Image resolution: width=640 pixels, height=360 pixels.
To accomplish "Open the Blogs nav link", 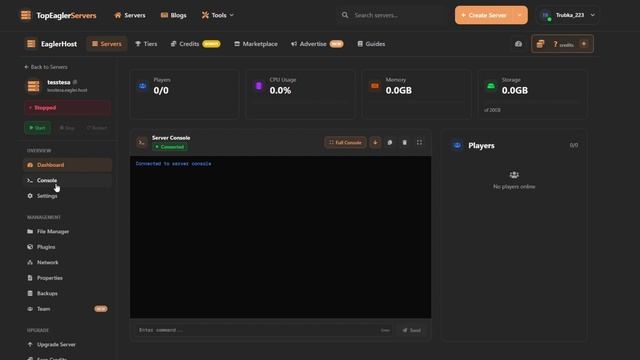I will (173, 15).
